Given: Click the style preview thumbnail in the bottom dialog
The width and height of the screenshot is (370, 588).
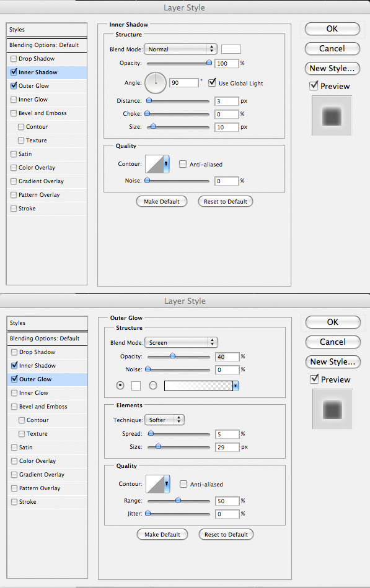Looking at the screenshot, I should click(332, 409).
